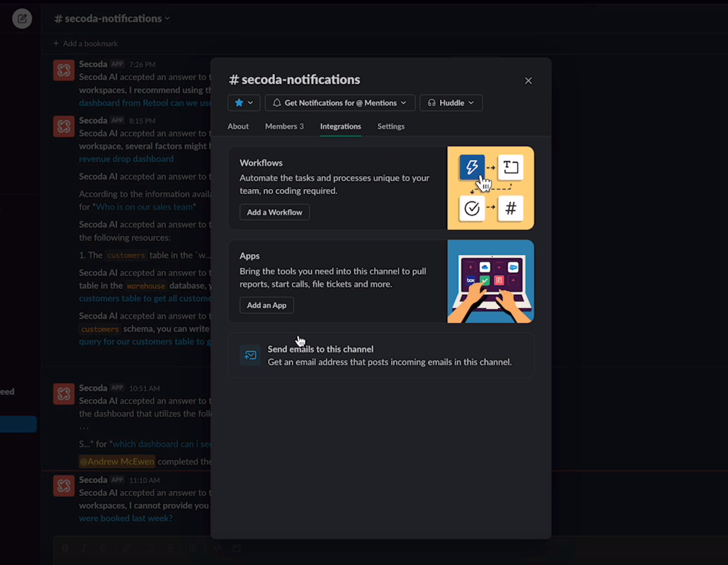Click the Apps laptop illustration
The height and width of the screenshot is (565, 728).
pyautogui.click(x=490, y=281)
